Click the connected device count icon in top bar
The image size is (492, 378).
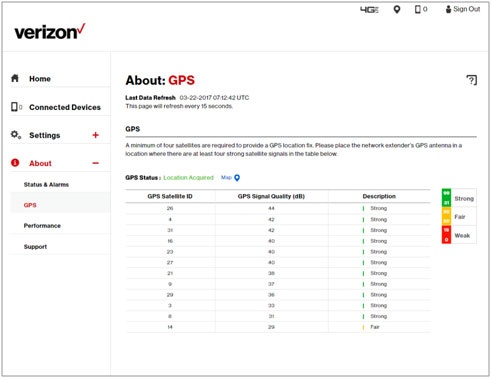[x=421, y=9]
